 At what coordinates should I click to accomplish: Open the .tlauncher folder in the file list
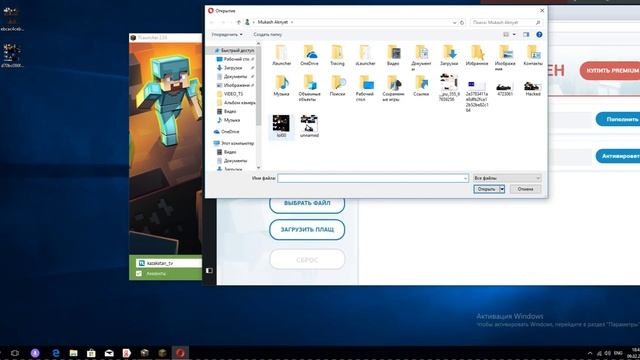(281, 56)
